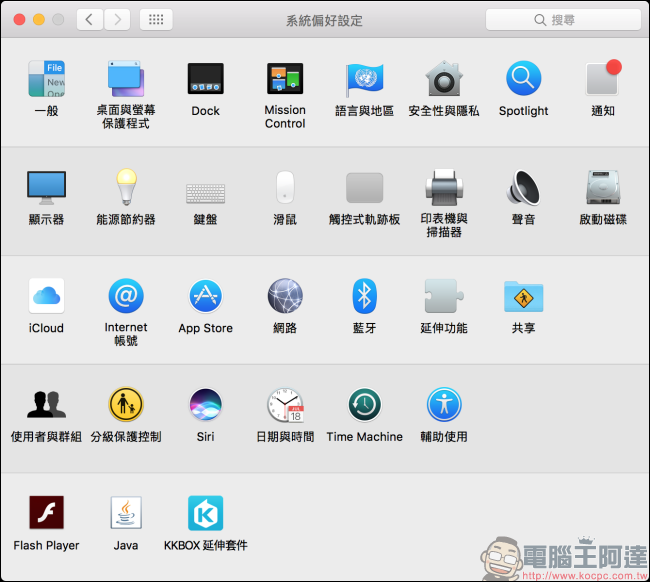Click the back navigation arrow button

pyautogui.click(x=90, y=20)
